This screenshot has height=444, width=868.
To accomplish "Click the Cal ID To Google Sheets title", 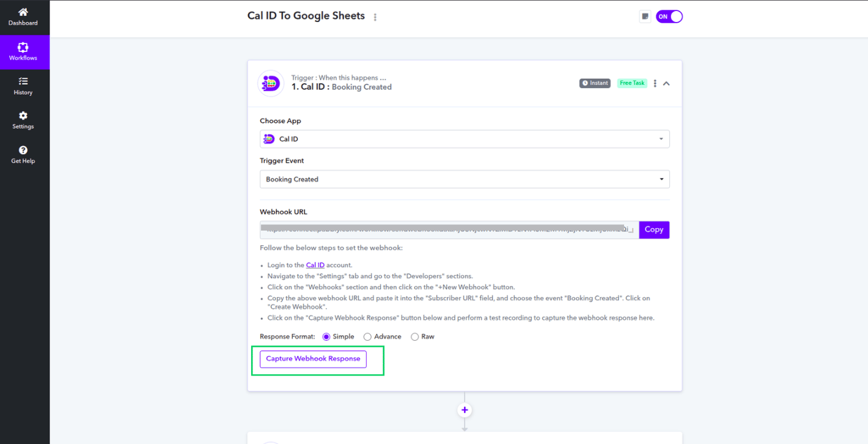I will pos(306,16).
